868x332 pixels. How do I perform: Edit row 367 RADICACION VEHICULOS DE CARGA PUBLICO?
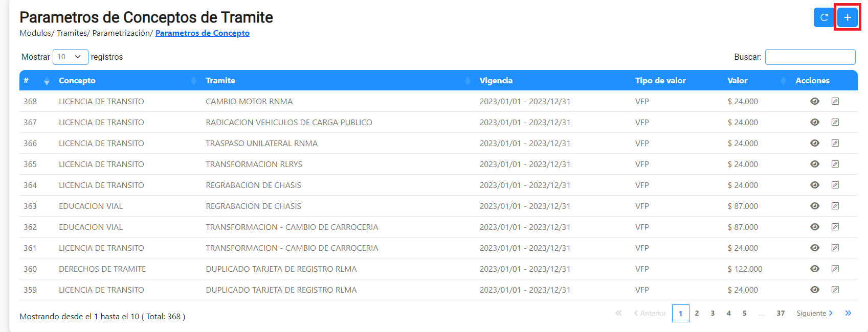coord(835,122)
